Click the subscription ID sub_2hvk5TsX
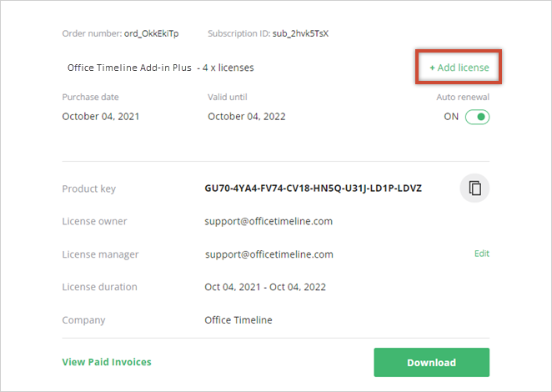The height and width of the screenshot is (392, 552). click(300, 33)
